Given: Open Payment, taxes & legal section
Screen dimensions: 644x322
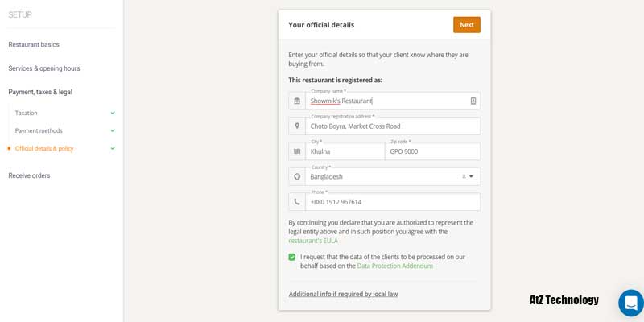Looking at the screenshot, I should (40, 92).
